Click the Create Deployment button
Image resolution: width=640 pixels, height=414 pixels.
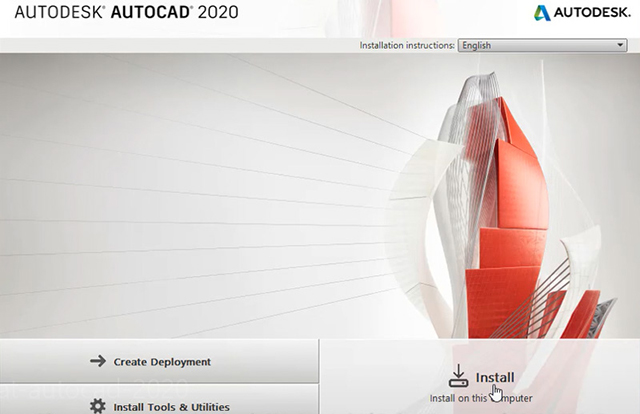coord(159,361)
